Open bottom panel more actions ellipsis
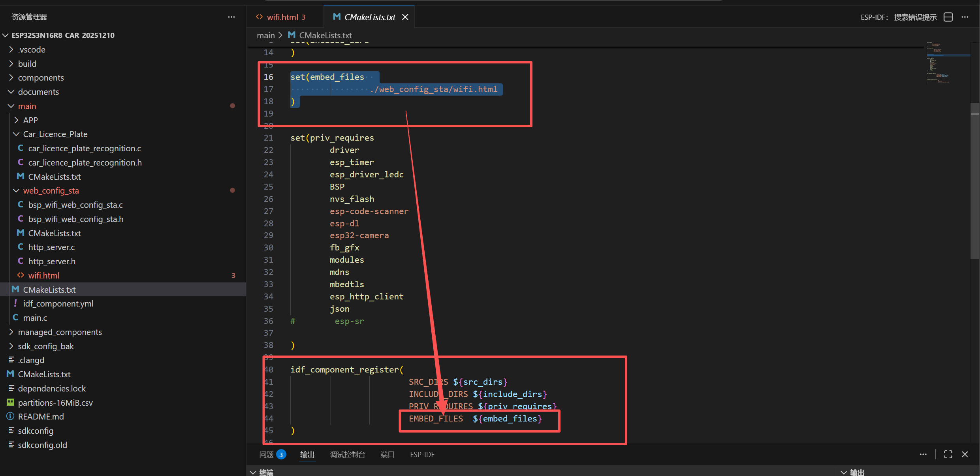This screenshot has width=980, height=476. 923,454
